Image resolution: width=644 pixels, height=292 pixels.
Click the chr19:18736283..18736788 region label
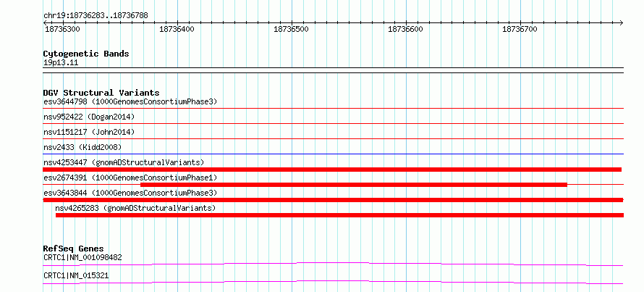[96, 16]
